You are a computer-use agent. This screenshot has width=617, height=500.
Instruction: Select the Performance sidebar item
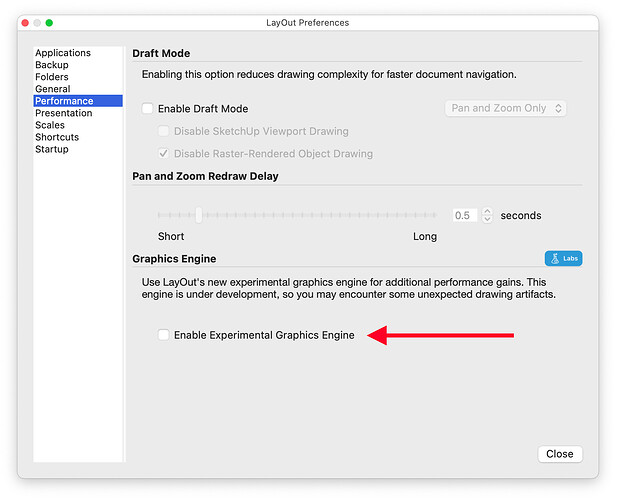point(78,101)
